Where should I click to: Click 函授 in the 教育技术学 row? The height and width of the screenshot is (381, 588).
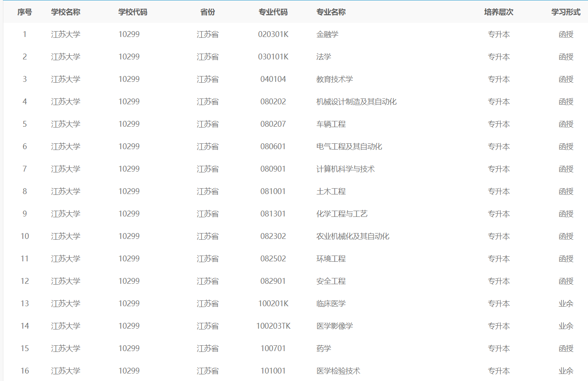(566, 79)
